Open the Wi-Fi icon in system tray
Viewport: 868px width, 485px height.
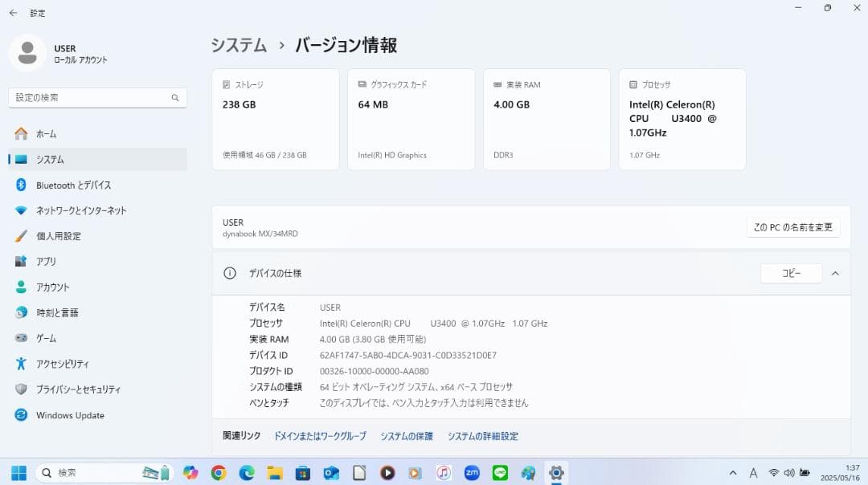click(775, 473)
